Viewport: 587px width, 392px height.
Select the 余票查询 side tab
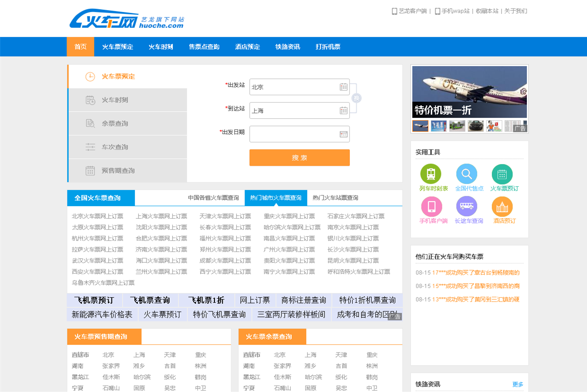[128, 123]
